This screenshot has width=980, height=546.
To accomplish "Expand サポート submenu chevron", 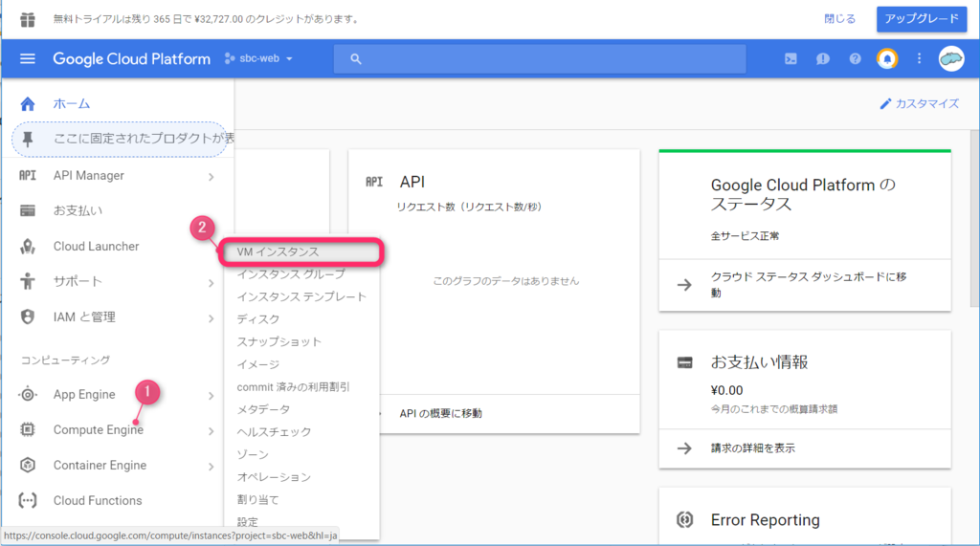I will click(212, 283).
